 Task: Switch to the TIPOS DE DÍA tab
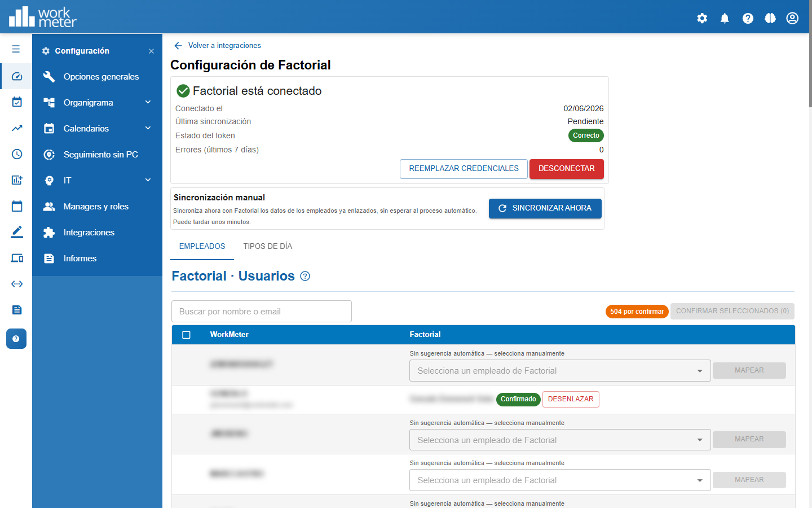click(268, 247)
